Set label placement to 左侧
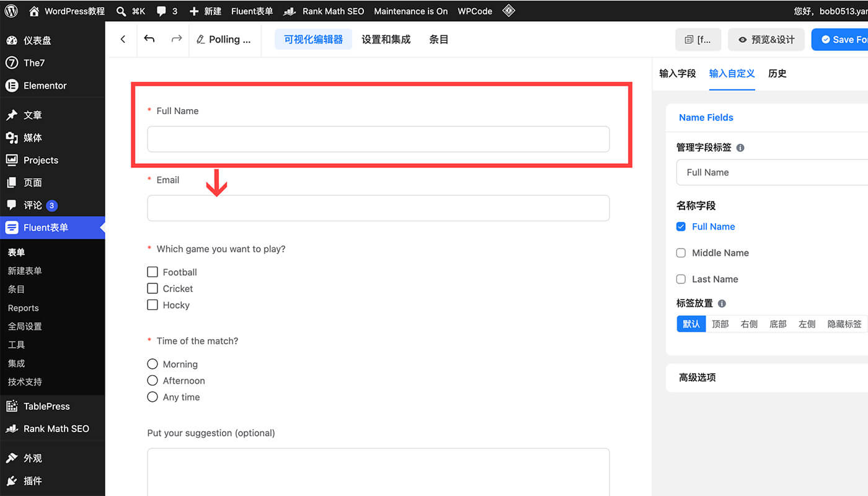 click(x=807, y=324)
